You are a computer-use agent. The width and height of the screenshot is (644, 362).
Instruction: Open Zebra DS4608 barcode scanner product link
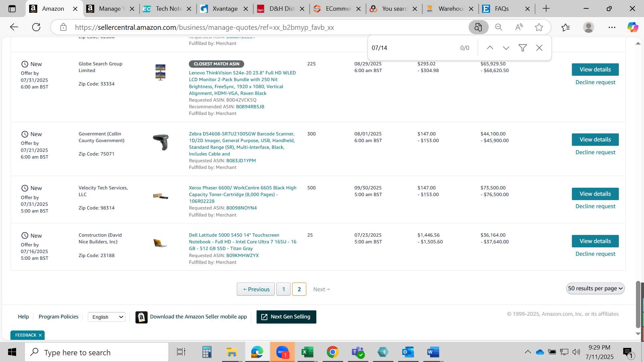pos(242,144)
